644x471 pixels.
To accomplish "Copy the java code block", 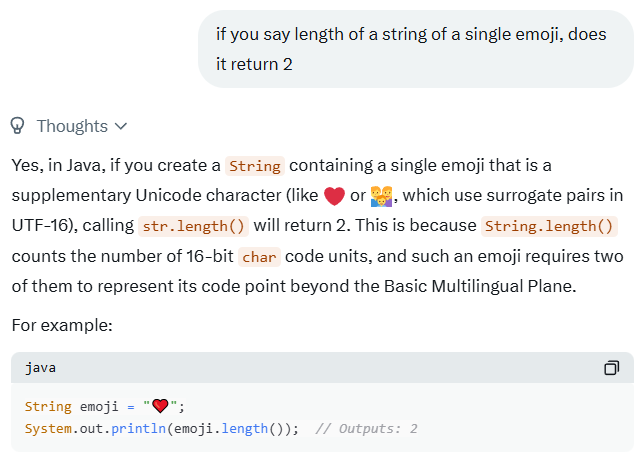I will (611, 368).
